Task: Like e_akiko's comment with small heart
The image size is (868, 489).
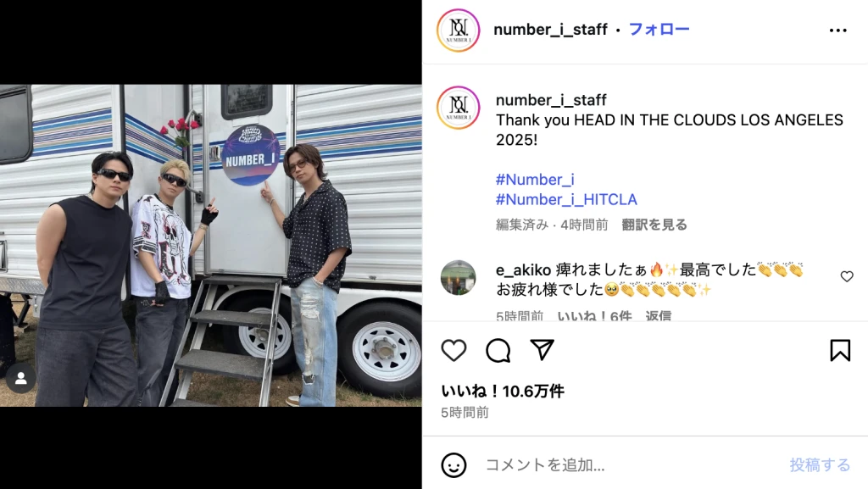Action: tap(847, 276)
